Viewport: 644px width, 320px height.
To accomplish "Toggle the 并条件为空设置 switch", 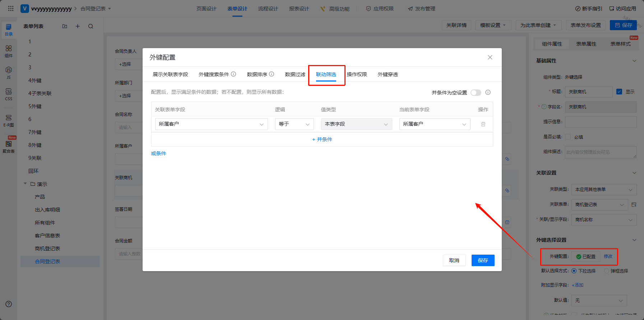I will click(476, 93).
